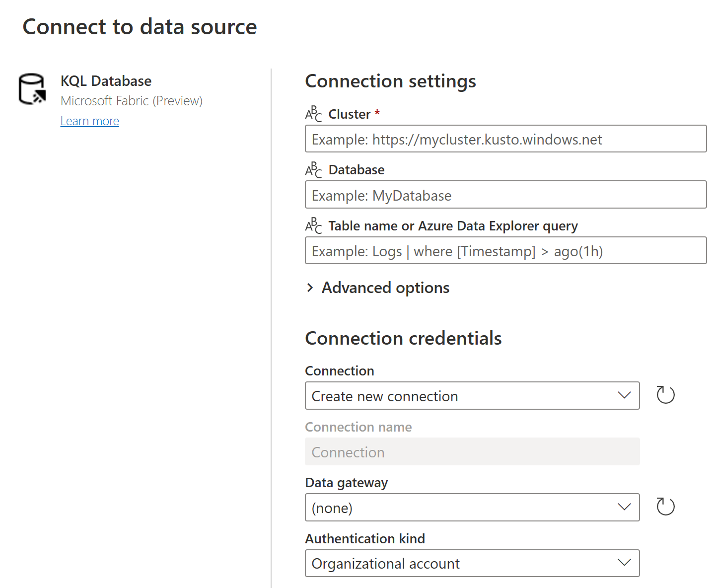Expand the Advanced options section
Screen dimensions: 717x588
pyautogui.click(x=385, y=288)
